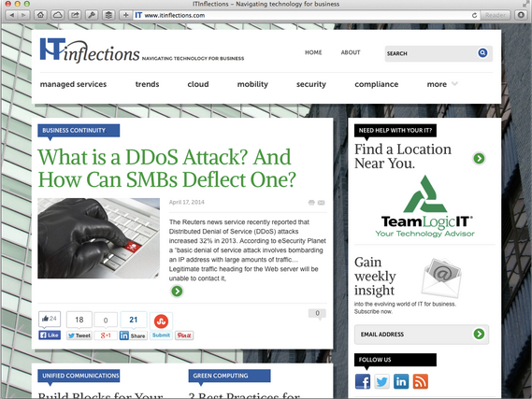Click the Find a Location Near You heading

pos(403,156)
